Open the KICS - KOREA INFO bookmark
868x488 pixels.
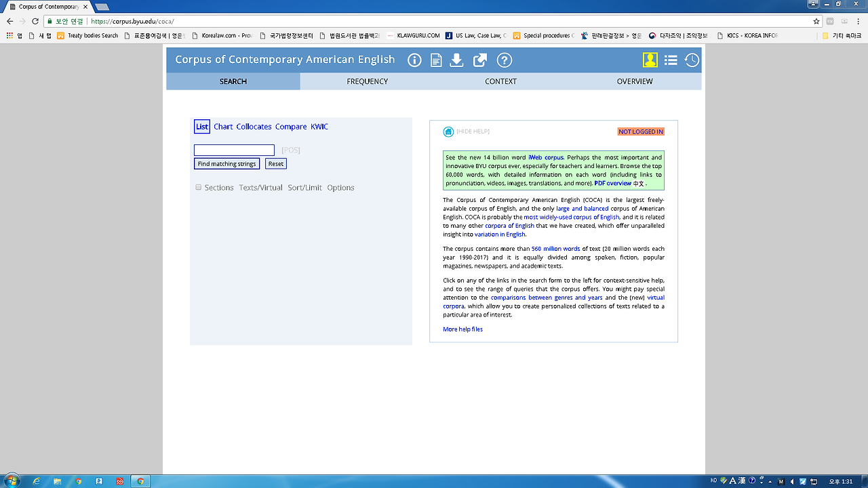point(747,35)
